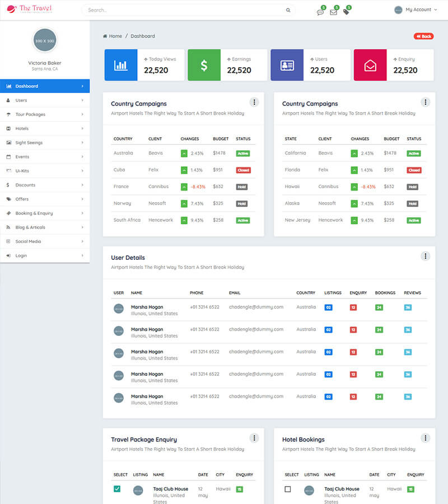Image resolution: width=448 pixels, height=504 pixels.
Task: Open the chat messages icon in header
Action: 320,12
